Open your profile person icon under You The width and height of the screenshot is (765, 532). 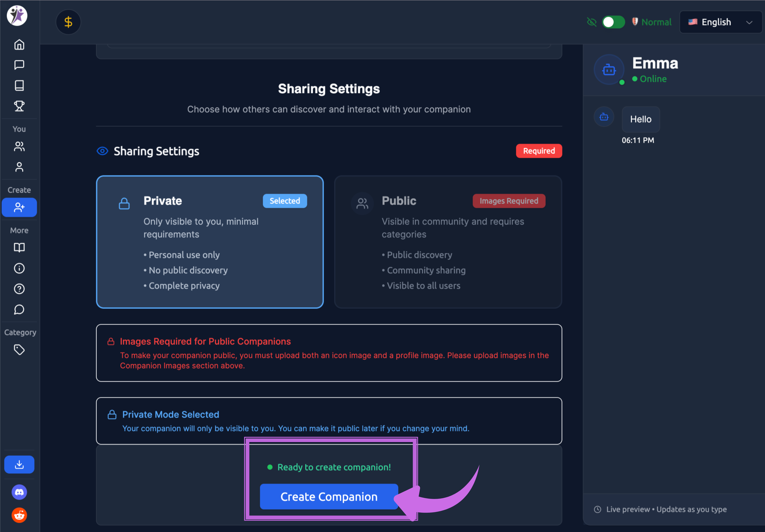click(x=19, y=167)
